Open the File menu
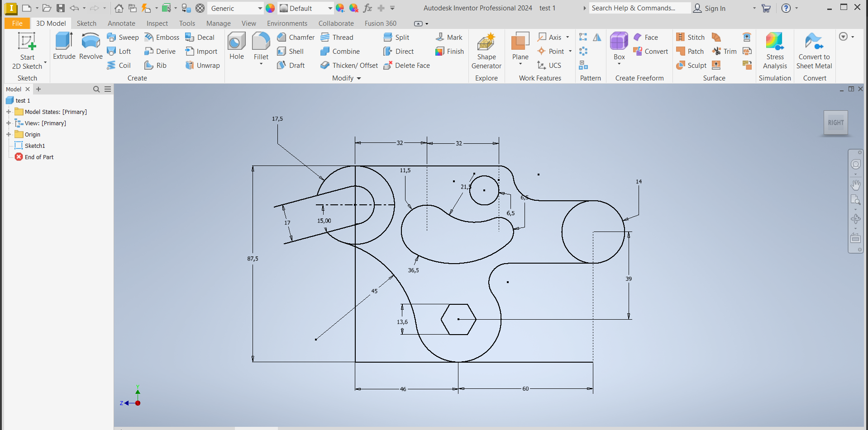This screenshot has width=868, height=430. (17, 24)
